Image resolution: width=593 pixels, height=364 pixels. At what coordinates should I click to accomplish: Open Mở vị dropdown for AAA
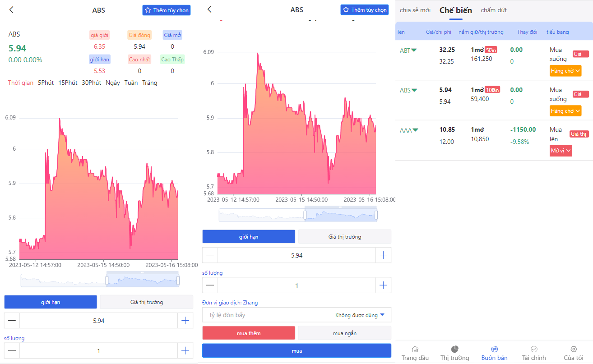pyautogui.click(x=561, y=151)
